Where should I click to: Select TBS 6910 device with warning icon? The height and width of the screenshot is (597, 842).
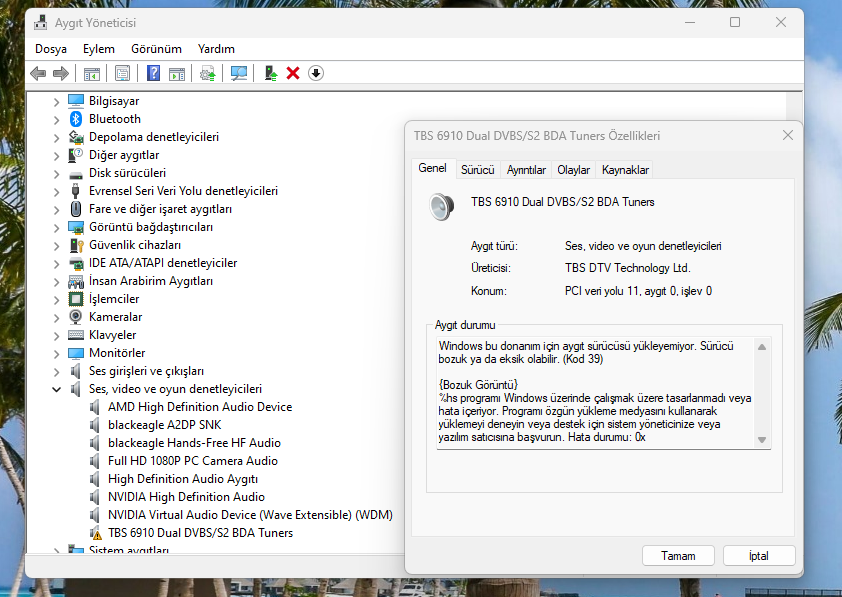click(200, 533)
